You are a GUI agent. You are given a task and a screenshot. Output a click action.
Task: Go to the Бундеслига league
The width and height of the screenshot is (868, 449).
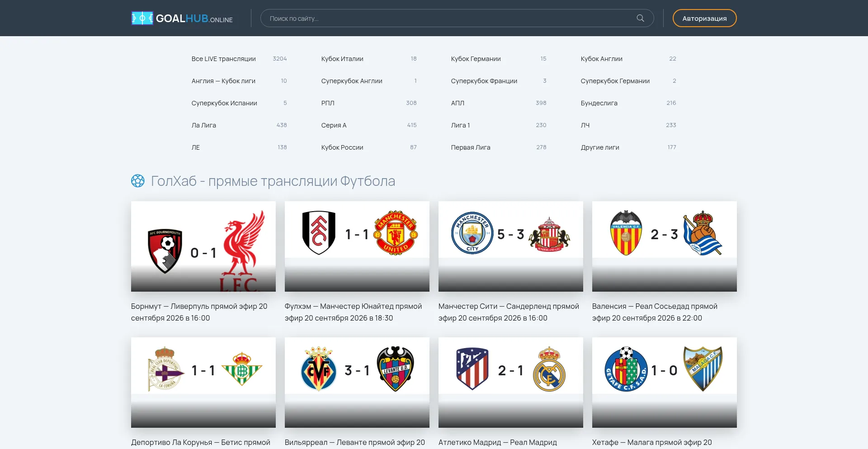click(x=599, y=103)
